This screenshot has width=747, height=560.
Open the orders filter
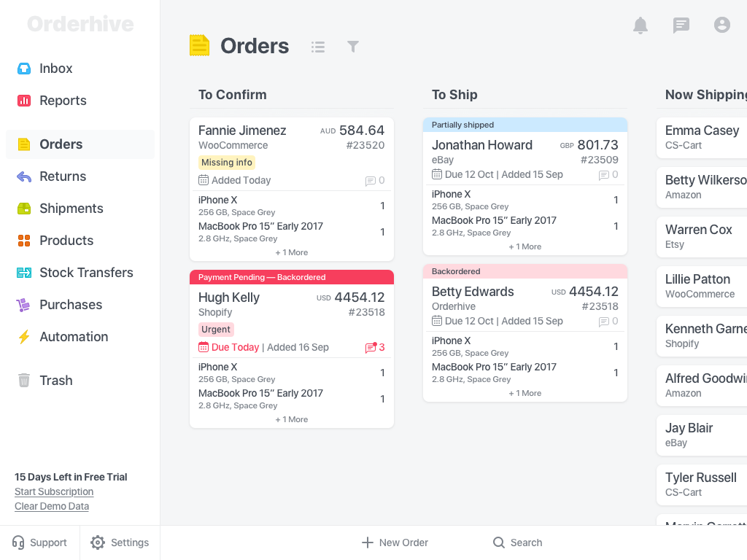click(x=353, y=46)
